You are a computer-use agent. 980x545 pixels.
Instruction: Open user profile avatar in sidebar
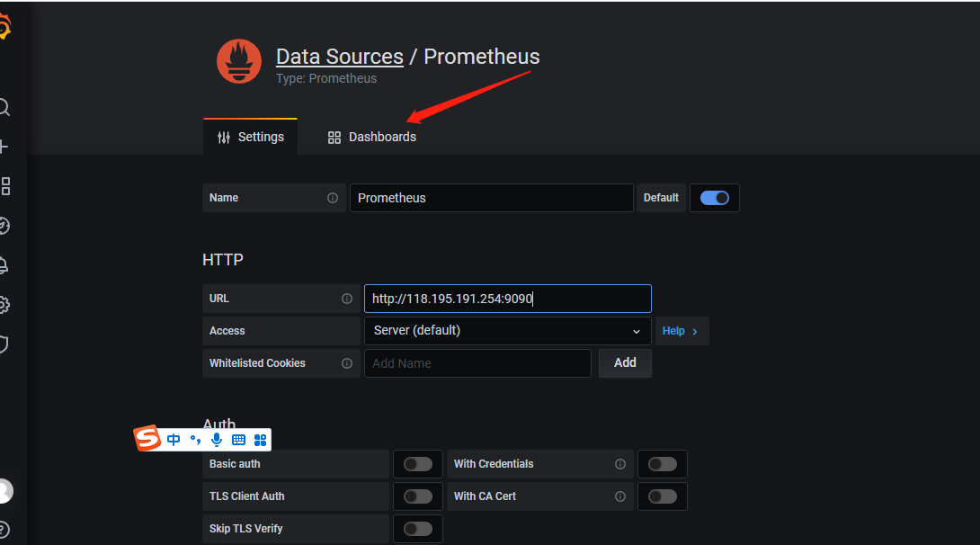[x=5, y=491]
